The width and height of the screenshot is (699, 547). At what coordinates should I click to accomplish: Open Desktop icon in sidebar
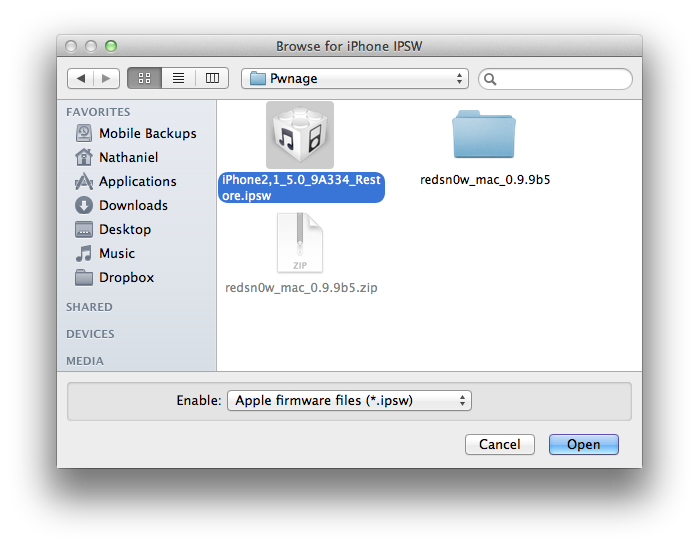pyautogui.click(x=84, y=230)
